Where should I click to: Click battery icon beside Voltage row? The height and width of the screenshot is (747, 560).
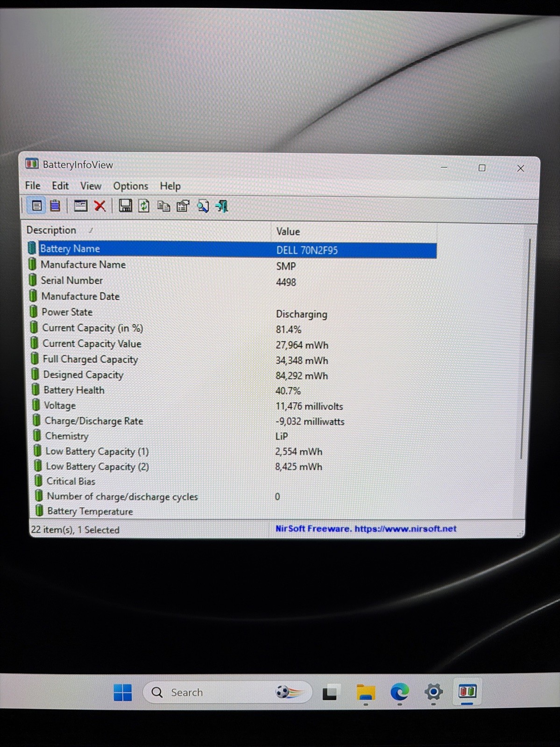[x=36, y=405]
